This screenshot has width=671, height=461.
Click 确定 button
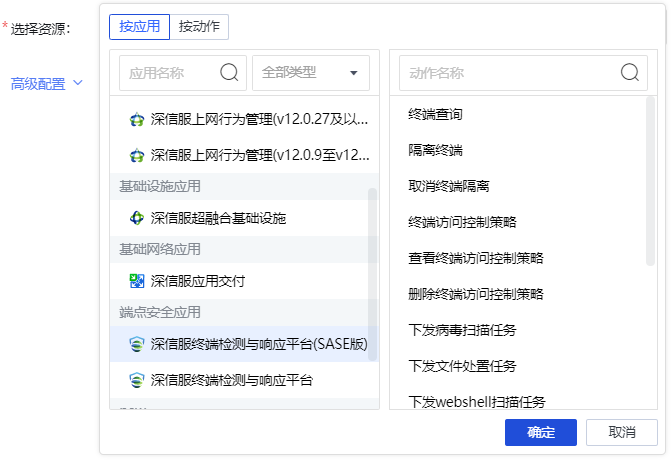[540, 432]
